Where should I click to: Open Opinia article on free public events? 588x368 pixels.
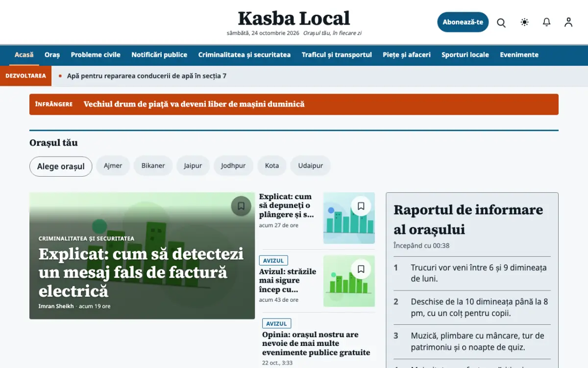[x=316, y=343]
